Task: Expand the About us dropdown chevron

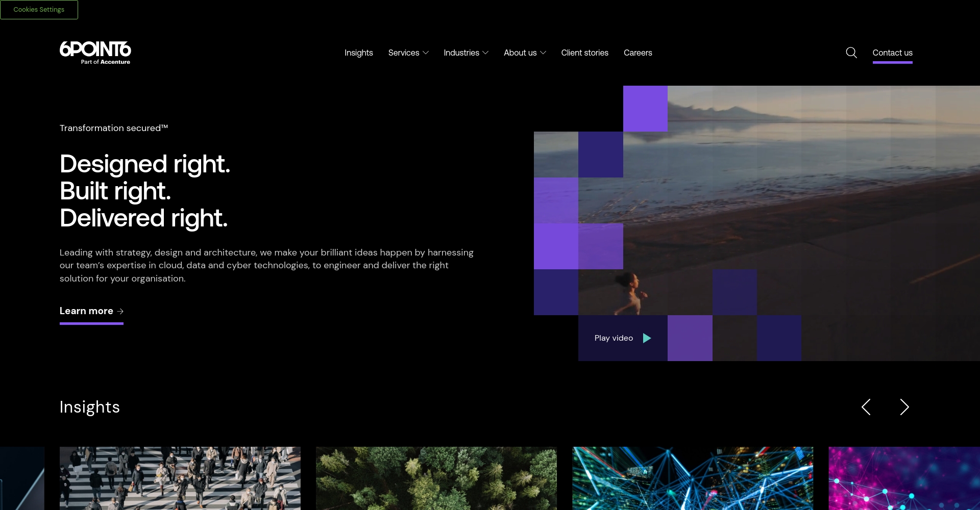Action: (543, 53)
